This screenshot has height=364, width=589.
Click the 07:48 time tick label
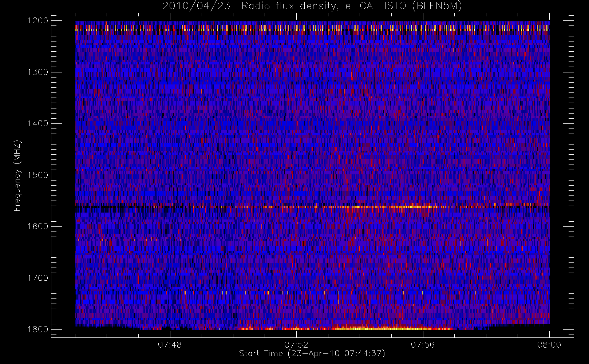pos(170,345)
